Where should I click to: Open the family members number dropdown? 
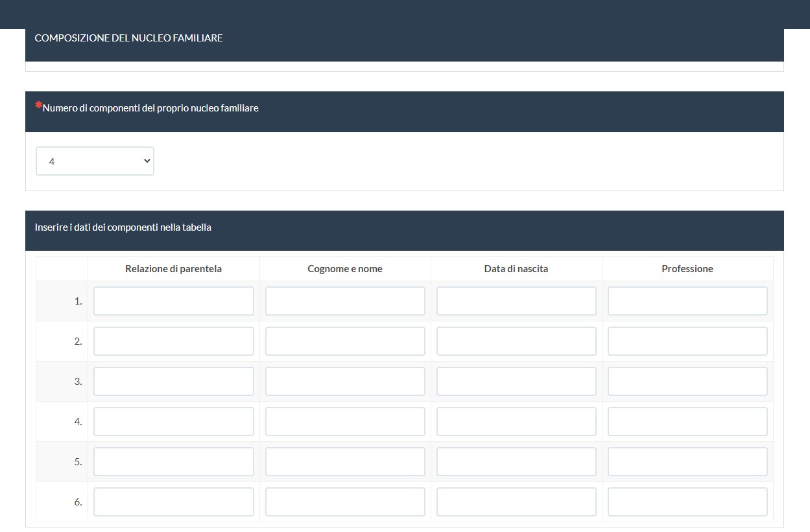pos(95,161)
